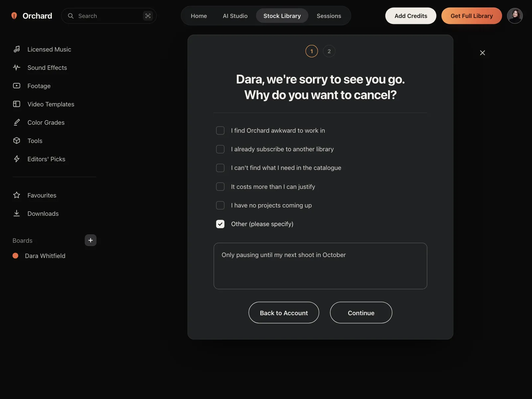Viewport: 532px width, 399px height.
Task: Check "I find Orchard awkward to work in"
Action: pos(220,131)
